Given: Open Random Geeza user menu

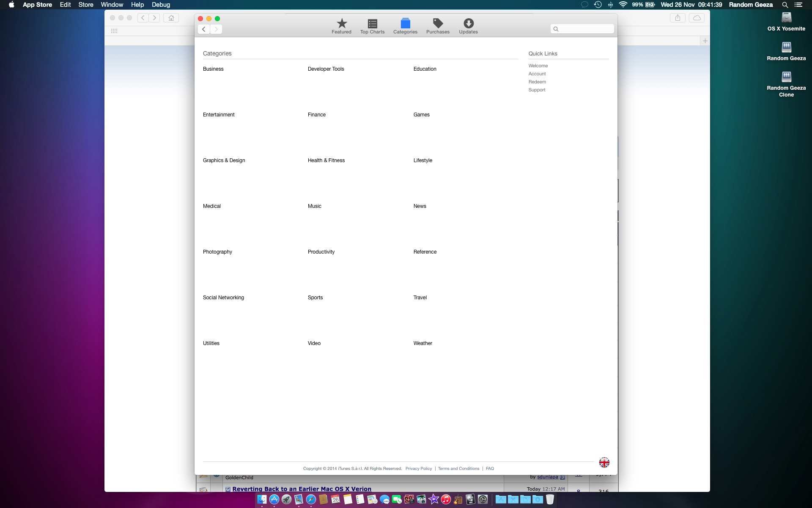Looking at the screenshot, I should click(751, 5).
